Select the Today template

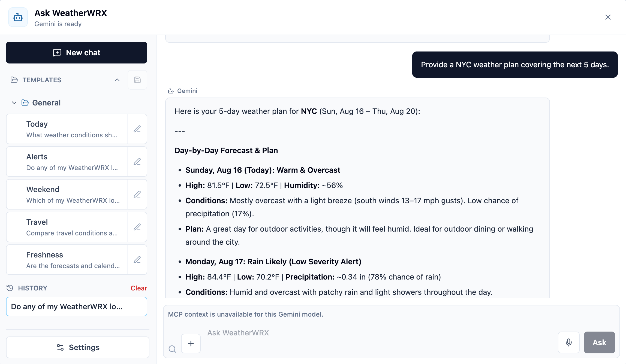click(67, 129)
